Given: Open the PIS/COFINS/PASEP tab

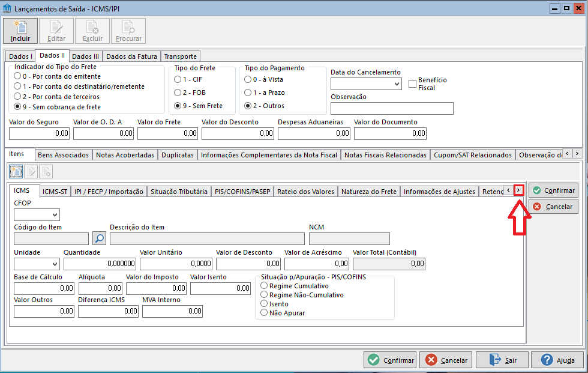Looking at the screenshot, I should (242, 192).
